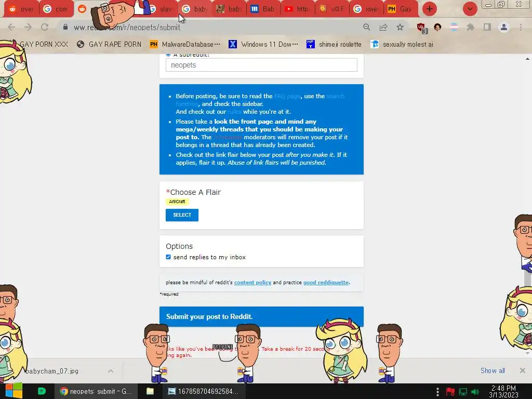Image resolution: width=532 pixels, height=399 pixels.
Task: Open the Extensions puzzle piece menu
Action: [x=471, y=27]
